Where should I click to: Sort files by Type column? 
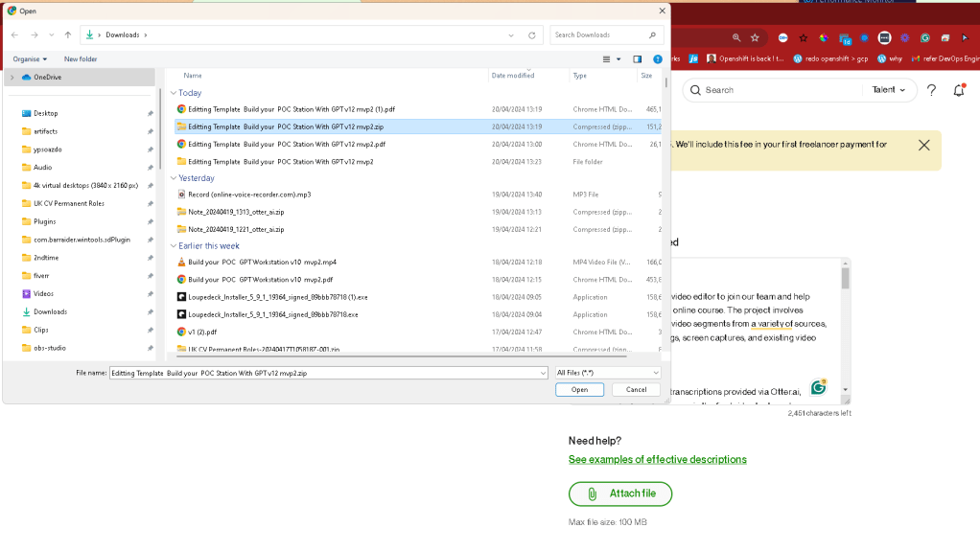(579, 76)
